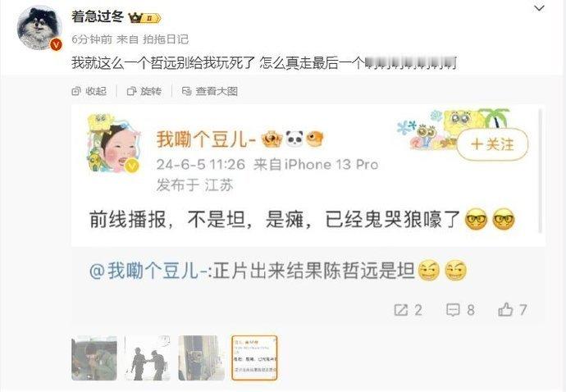Select the first photo thumbnail
566x392 pixels.
coord(94,358)
